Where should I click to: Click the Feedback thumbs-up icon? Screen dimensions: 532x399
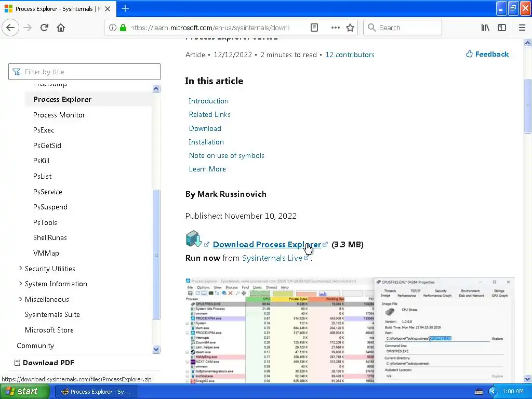click(469, 54)
